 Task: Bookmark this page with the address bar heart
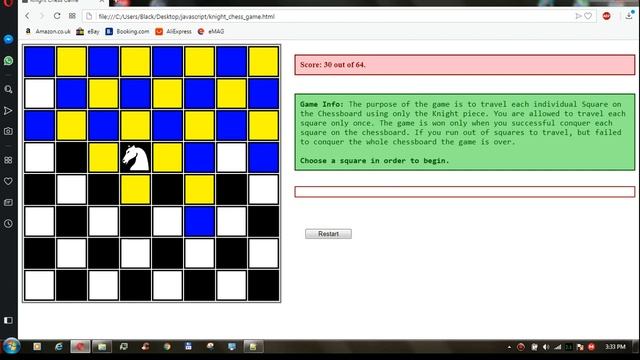pos(588,16)
